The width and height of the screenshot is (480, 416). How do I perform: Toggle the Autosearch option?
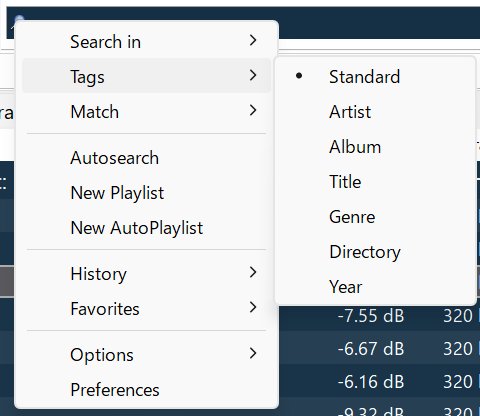click(x=146, y=158)
